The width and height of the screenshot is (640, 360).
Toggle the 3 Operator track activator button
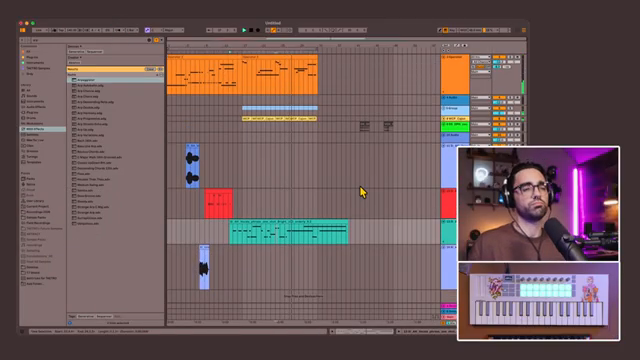click(x=499, y=57)
